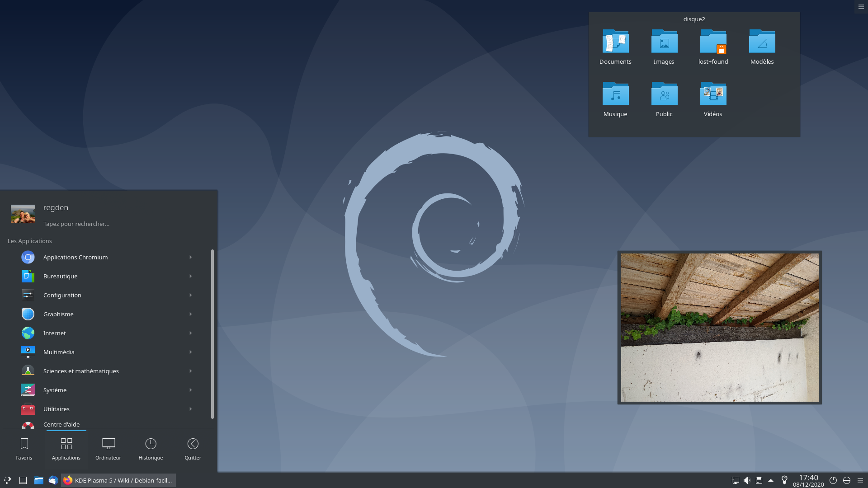
Task: Click the Quitter button in launcher
Action: 193,449
